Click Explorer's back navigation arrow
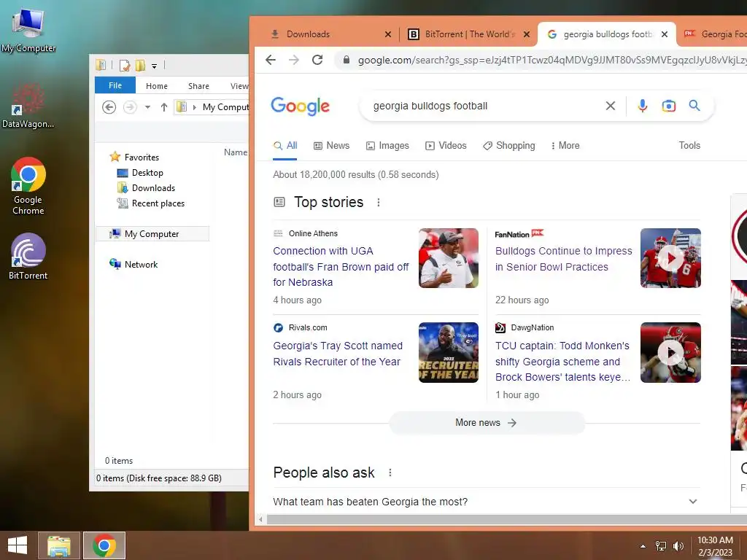747x560 pixels. [109, 107]
